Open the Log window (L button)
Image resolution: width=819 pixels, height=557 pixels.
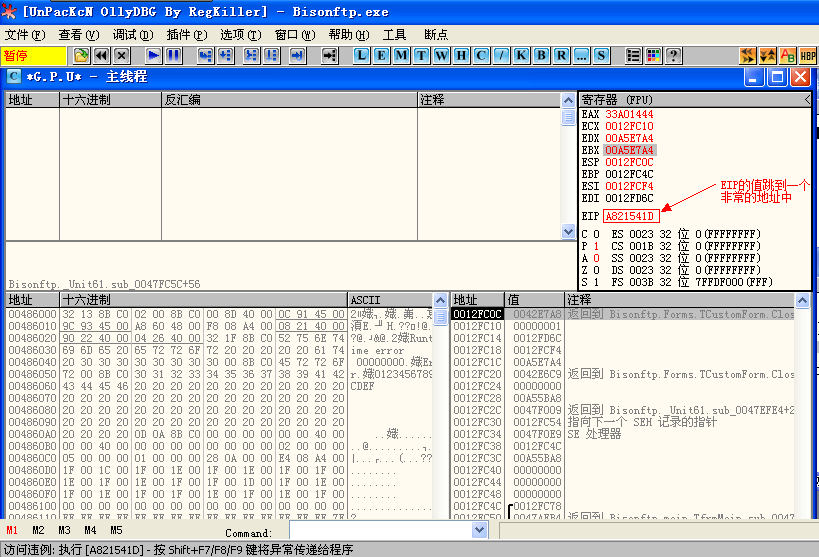tap(361, 55)
